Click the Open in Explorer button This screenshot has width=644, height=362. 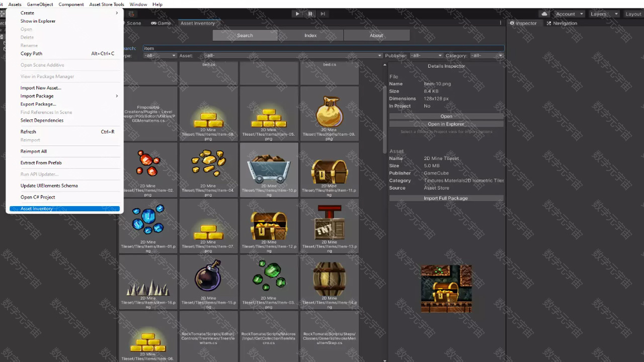pos(446,124)
